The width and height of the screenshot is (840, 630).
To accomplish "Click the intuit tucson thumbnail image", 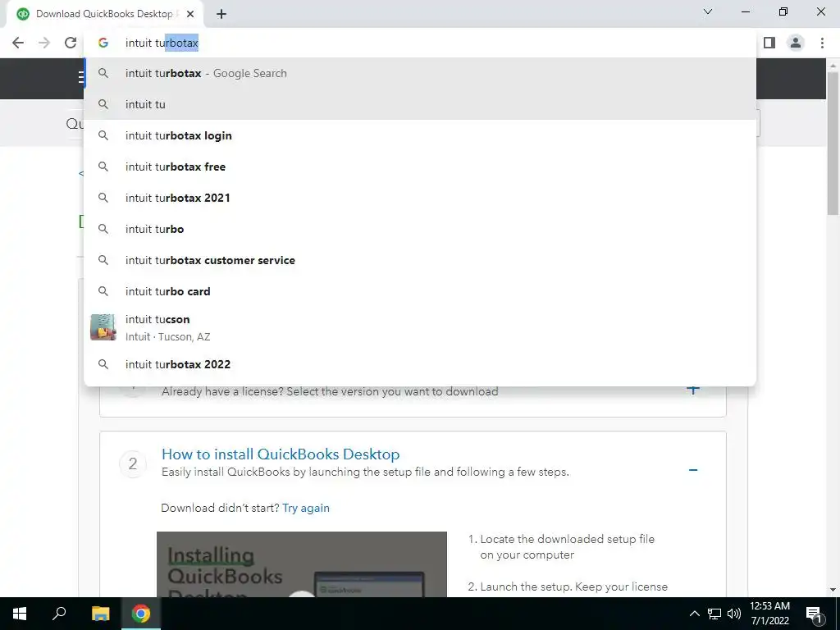I will 103,327.
